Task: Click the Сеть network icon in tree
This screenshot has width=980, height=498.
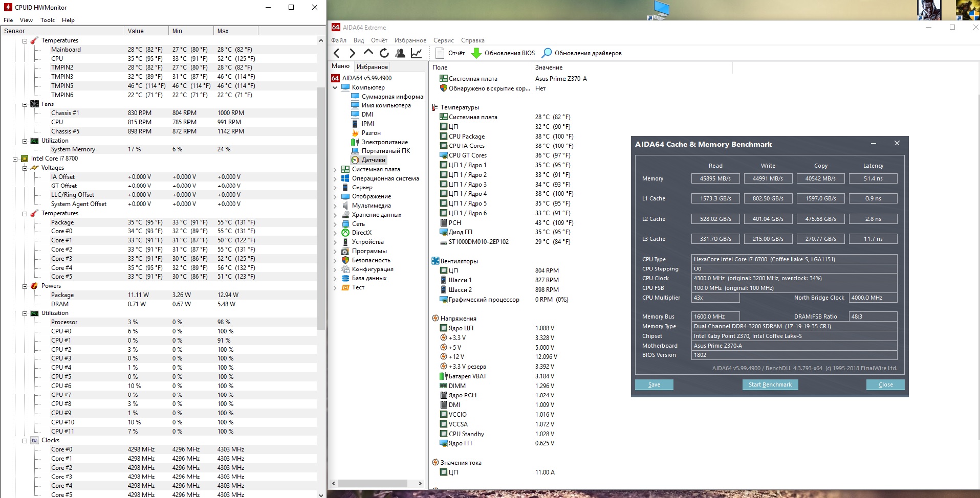Action: [345, 224]
